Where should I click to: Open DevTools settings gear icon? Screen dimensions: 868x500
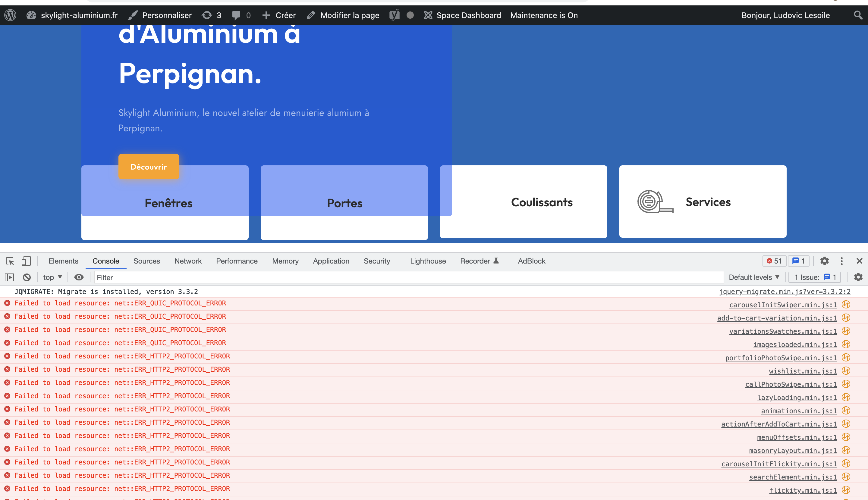(x=824, y=261)
